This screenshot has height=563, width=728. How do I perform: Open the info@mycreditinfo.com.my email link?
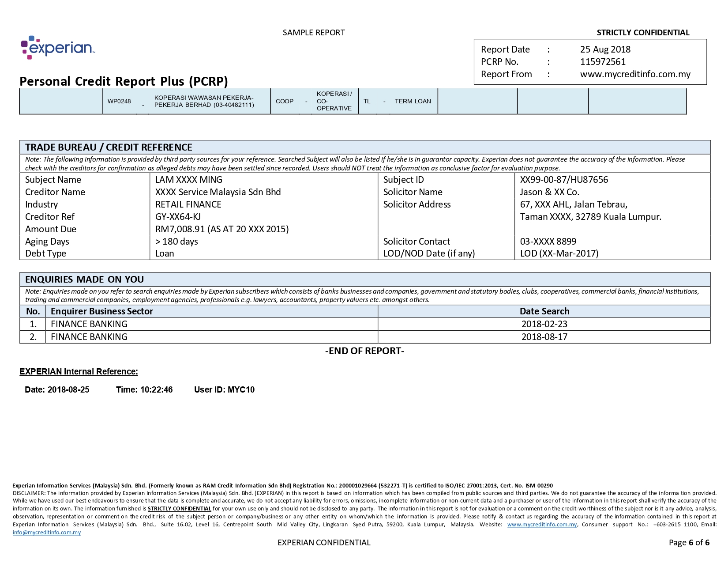coord(47,533)
